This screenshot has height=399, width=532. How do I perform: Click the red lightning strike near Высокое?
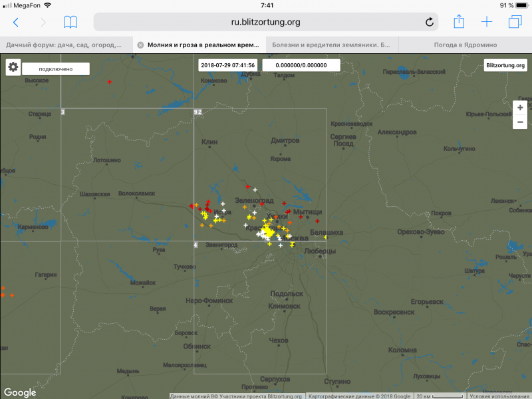[110, 82]
